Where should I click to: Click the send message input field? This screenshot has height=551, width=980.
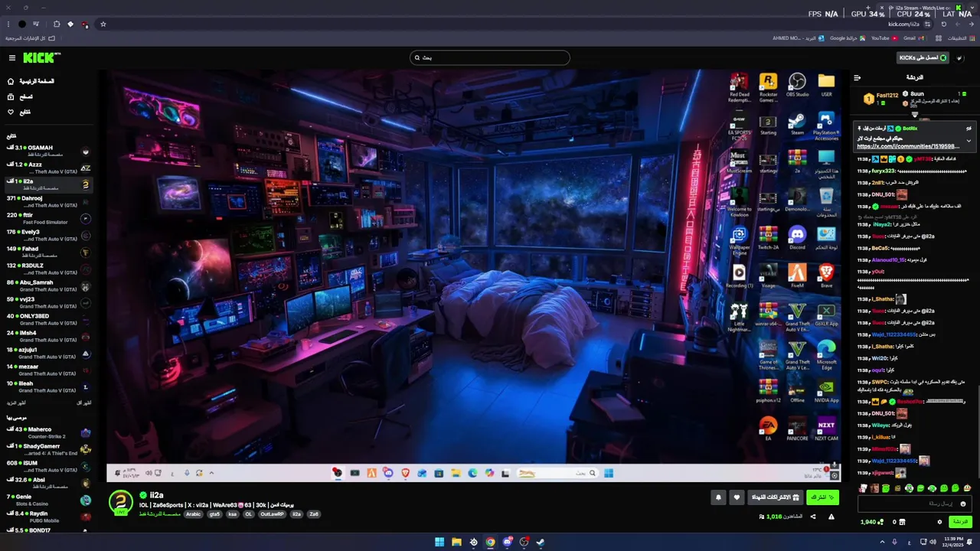tap(914, 504)
